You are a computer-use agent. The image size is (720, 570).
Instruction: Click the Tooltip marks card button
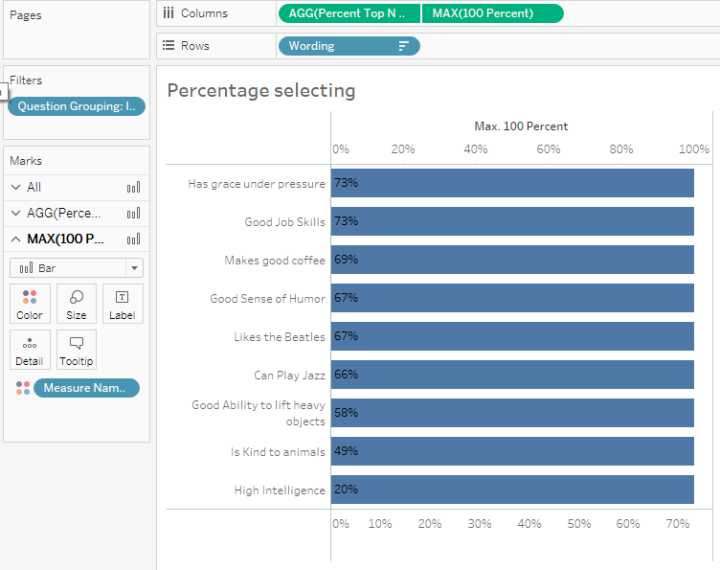(x=76, y=350)
